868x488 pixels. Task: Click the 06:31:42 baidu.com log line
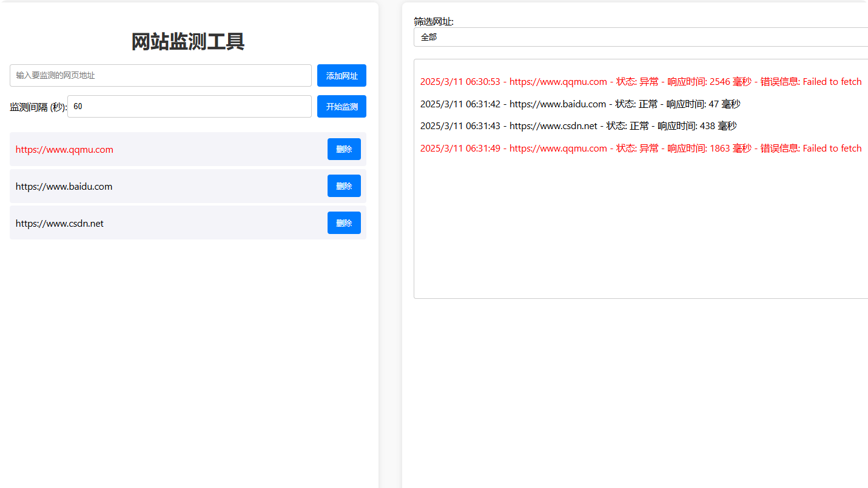(580, 104)
